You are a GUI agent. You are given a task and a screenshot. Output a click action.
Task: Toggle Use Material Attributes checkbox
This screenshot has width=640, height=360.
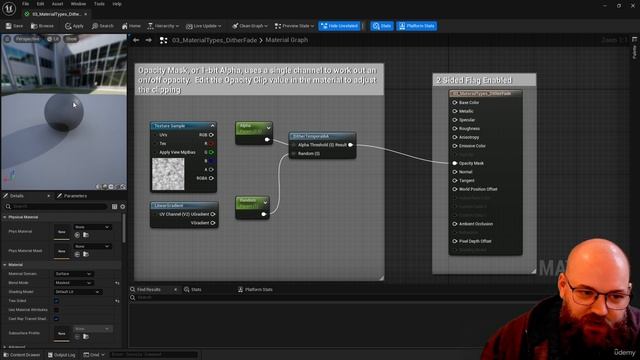[x=56, y=310]
